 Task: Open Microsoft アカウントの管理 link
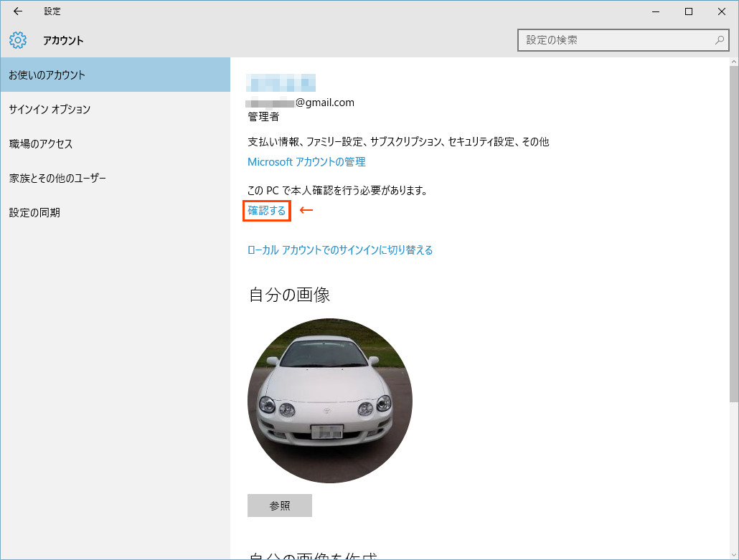(x=306, y=162)
